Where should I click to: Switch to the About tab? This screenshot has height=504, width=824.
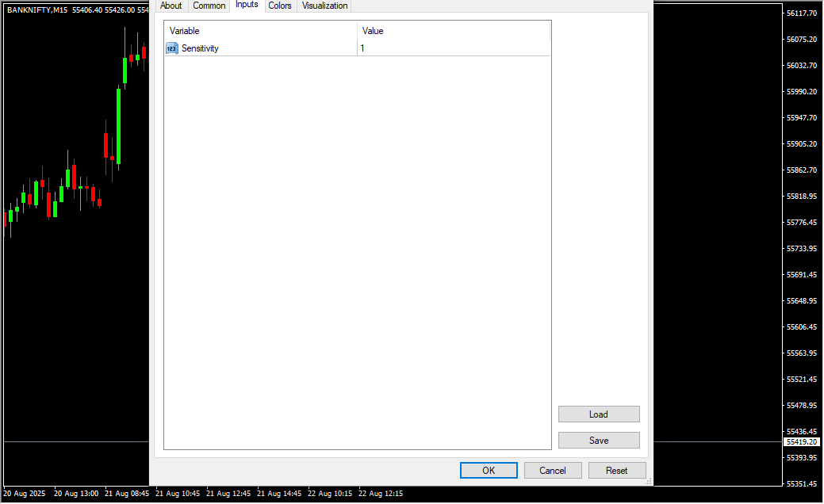(171, 6)
